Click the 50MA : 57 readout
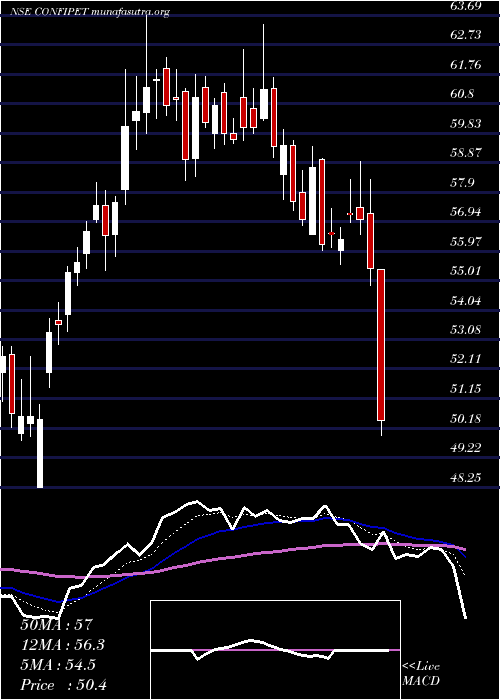The height and width of the screenshot is (700, 500). pos(56,625)
